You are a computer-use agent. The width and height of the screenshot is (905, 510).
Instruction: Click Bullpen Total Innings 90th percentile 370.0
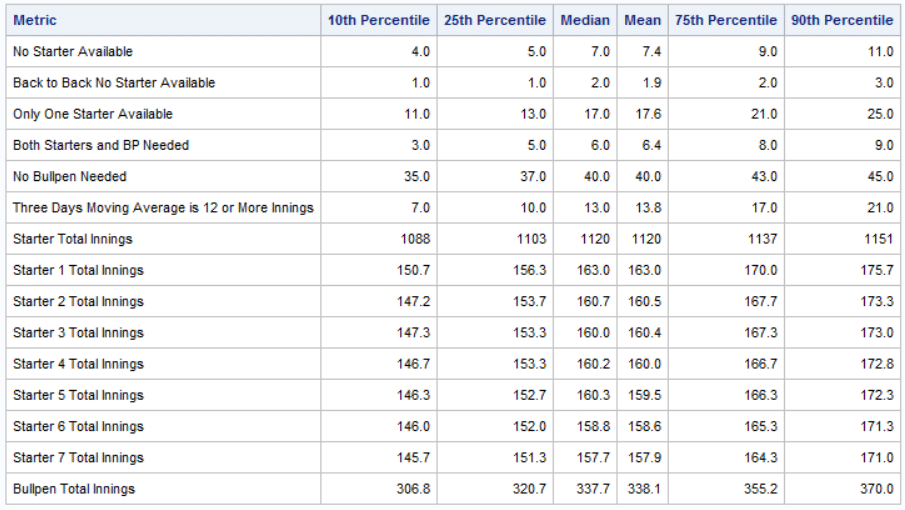[877, 489]
